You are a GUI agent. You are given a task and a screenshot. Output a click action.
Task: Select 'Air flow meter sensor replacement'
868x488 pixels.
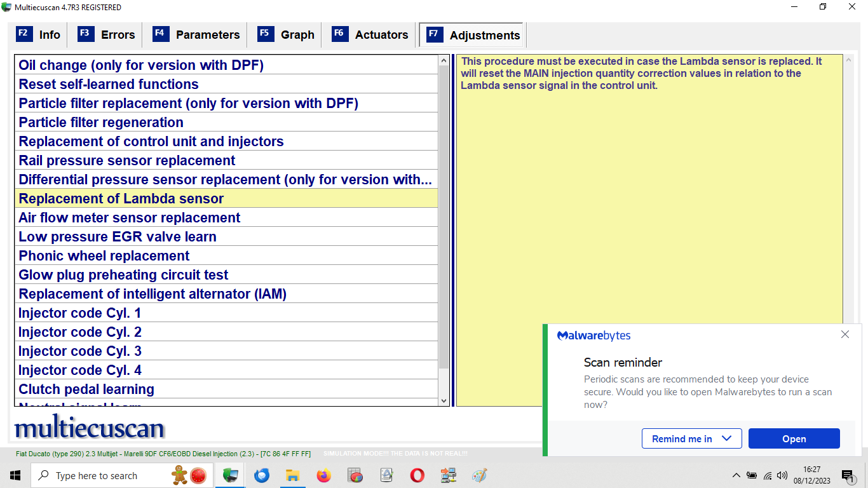226,217
